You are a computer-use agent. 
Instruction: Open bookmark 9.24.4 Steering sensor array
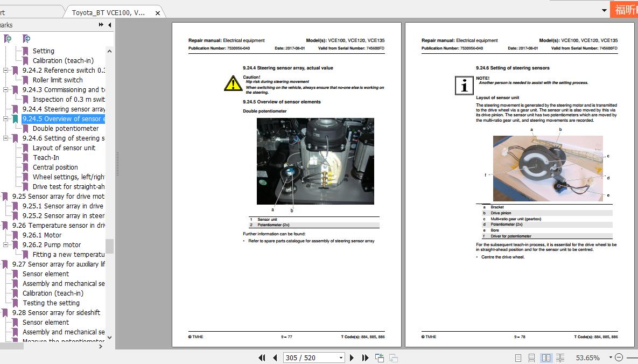click(x=64, y=109)
